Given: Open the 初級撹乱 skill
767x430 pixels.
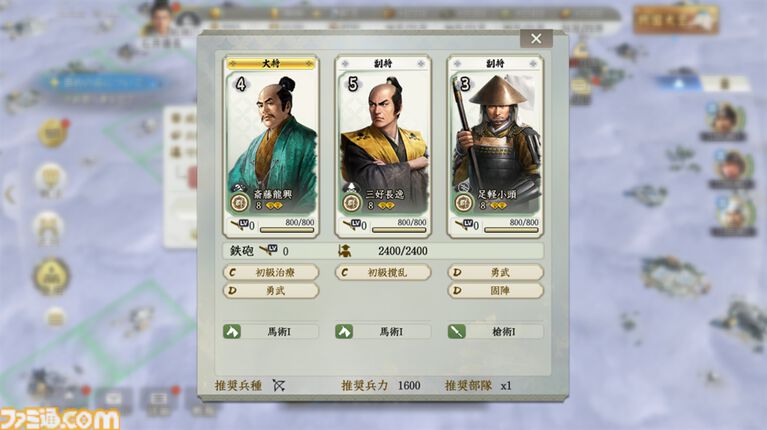Looking at the screenshot, I should [x=383, y=272].
